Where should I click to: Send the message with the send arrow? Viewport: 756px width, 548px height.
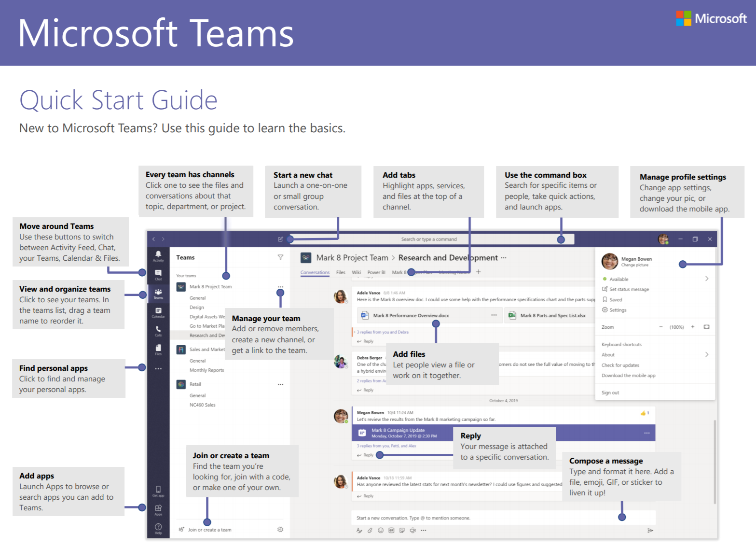pos(650,530)
